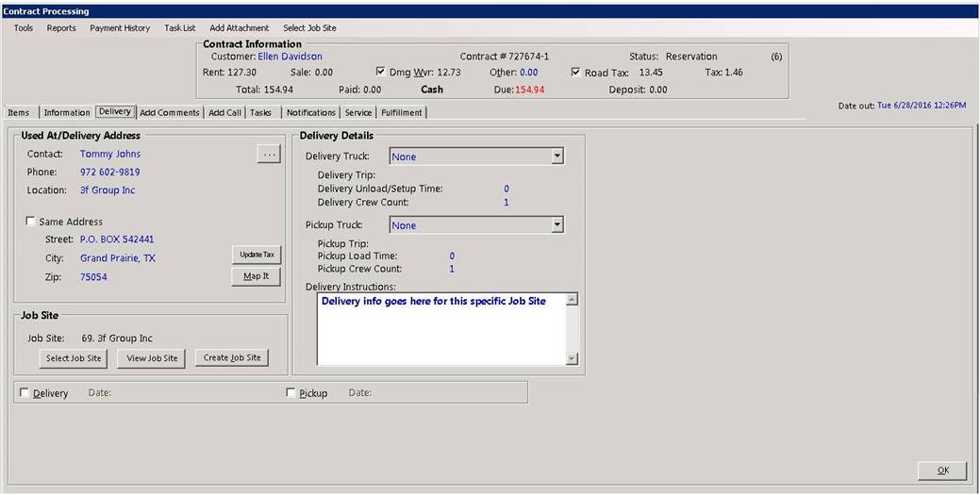This screenshot has height=495, width=980.
Task: Click the Date out value Tue 6/28/2016
Action: [922, 106]
